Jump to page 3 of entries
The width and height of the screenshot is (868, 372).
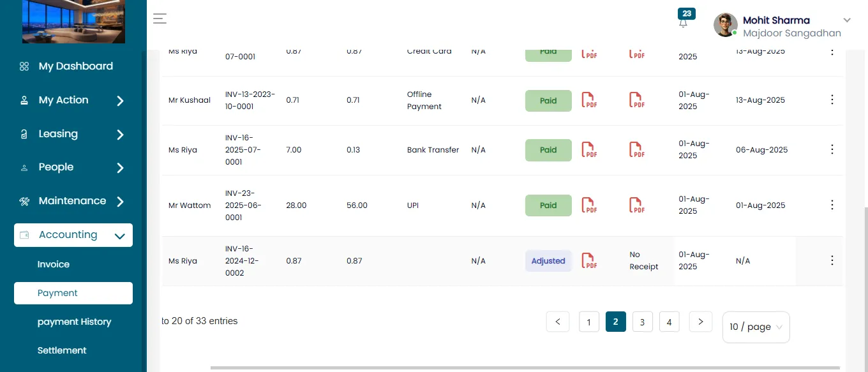[x=643, y=322]
